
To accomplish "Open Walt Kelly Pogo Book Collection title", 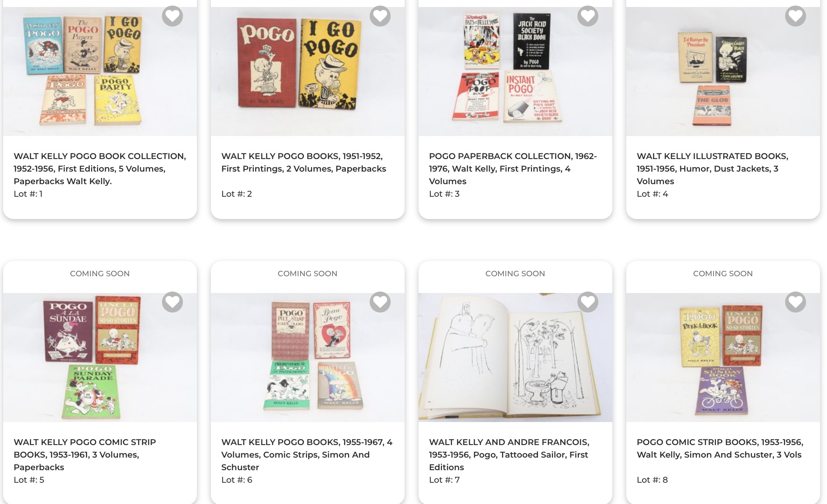I will tap(100, 168).
